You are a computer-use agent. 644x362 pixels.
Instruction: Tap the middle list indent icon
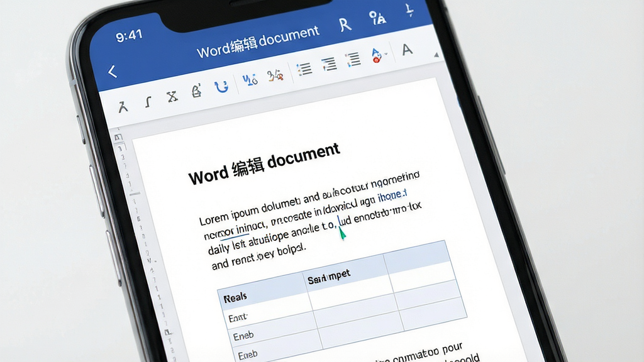[x=329, y=65]
